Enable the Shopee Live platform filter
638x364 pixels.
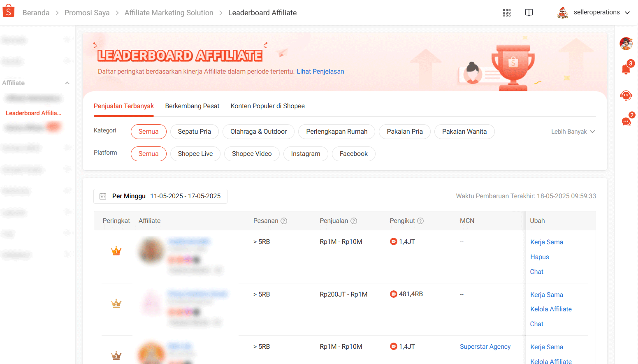[195, 153]
